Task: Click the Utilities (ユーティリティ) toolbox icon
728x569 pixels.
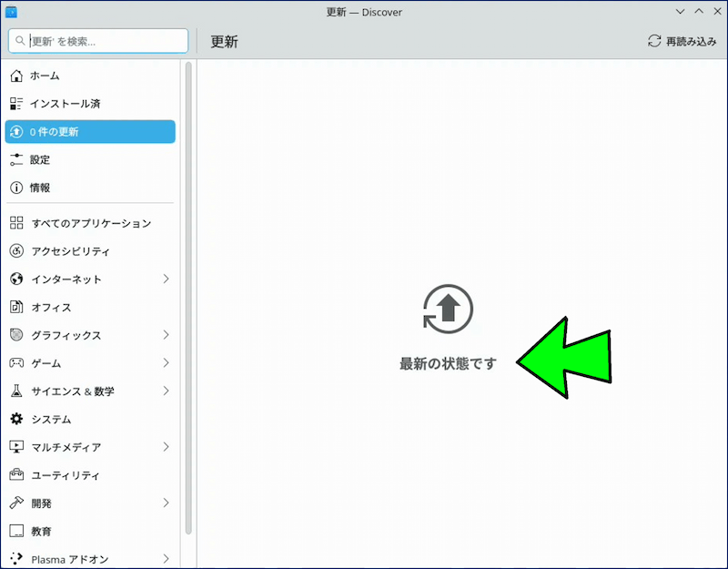Action: (16, 475)
